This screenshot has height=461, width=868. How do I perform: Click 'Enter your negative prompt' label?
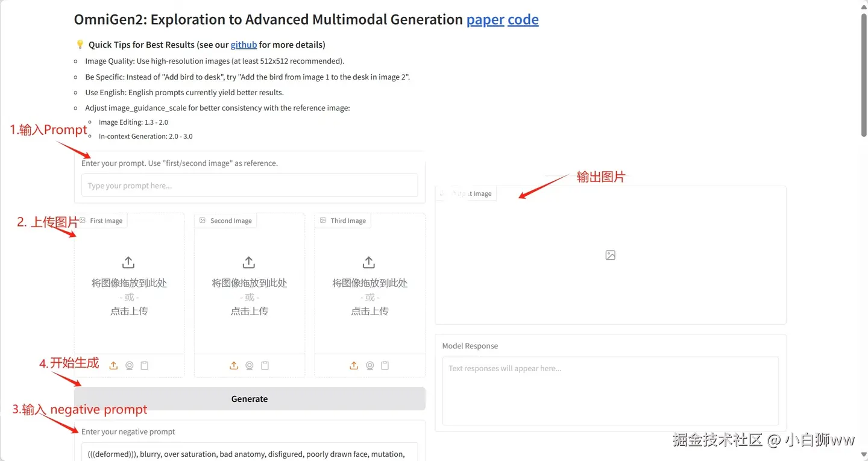(x=128, y=431)
